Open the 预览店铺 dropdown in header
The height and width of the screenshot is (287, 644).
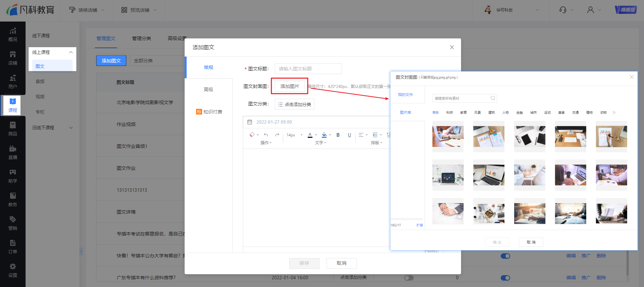139,10
